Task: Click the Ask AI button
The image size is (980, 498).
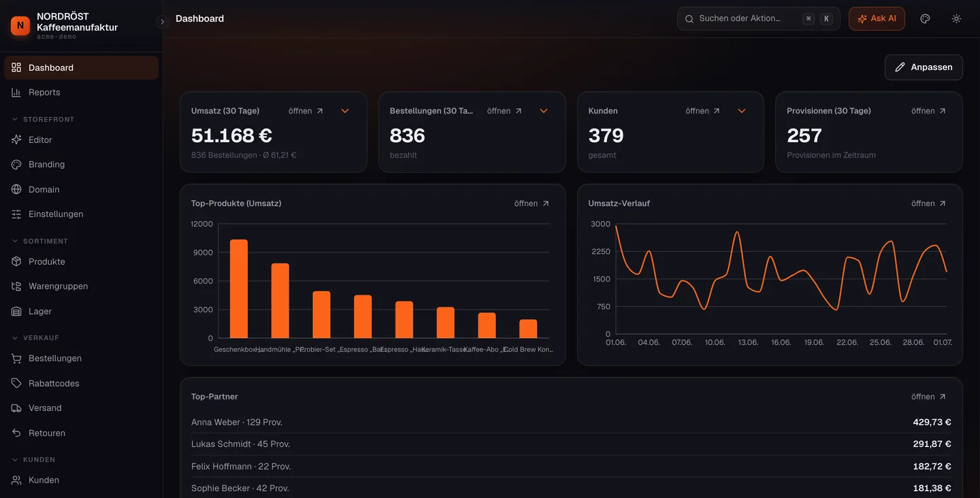Action: (877, 18)
